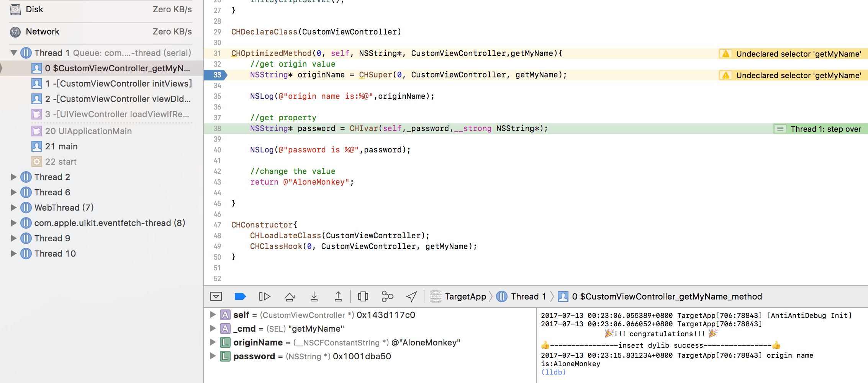Click the Undeclared selector 'getMyName' warning
Viewport: 868px width, 383px height.
[x=792, y=54]
